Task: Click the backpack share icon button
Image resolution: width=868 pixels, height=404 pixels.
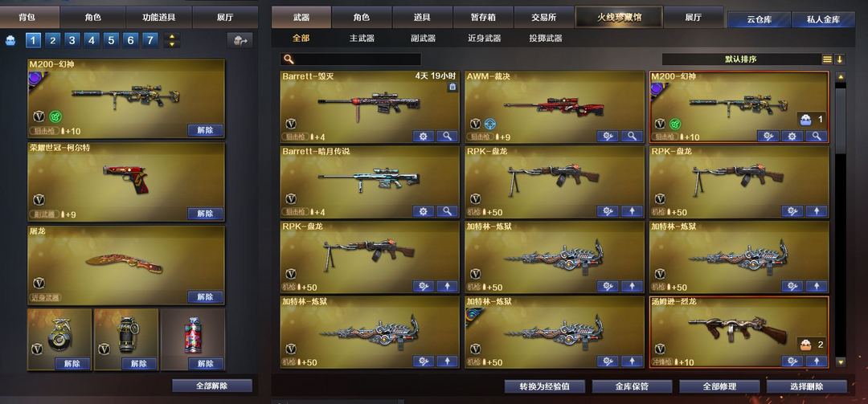Action: (240, 40)
